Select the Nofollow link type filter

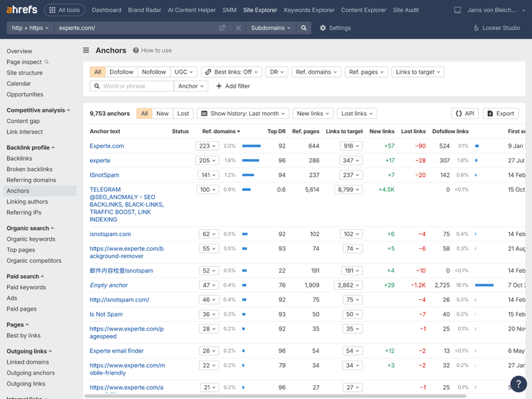point(154,72)
